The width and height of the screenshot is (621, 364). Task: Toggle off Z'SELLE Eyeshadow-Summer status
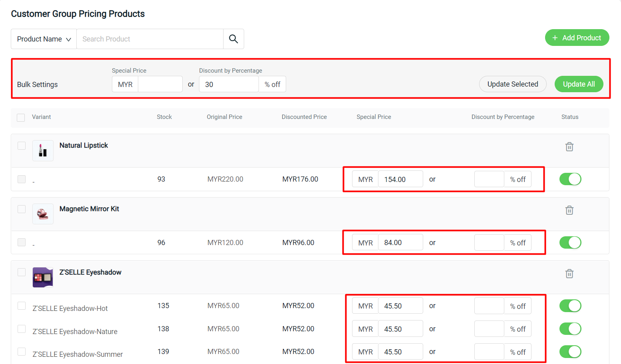(570, 352)
